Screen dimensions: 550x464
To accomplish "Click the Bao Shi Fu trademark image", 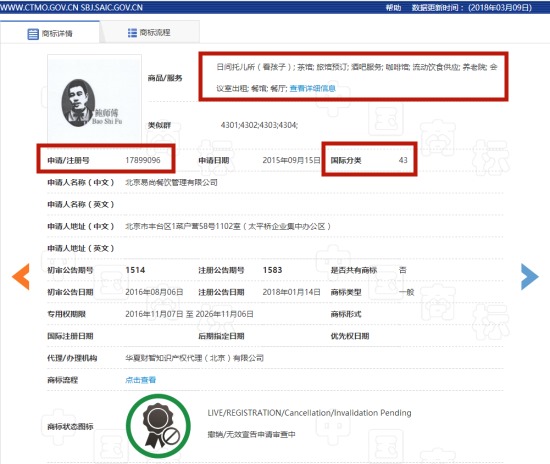I will (x=94, y=99).
